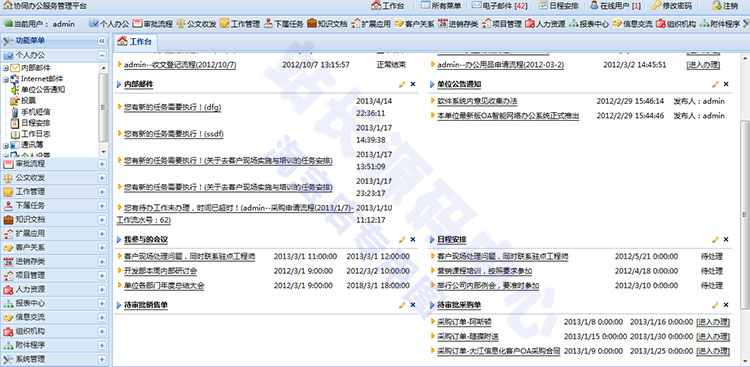Click the sidebar tree scrollbar down arrow

point(104,152)
